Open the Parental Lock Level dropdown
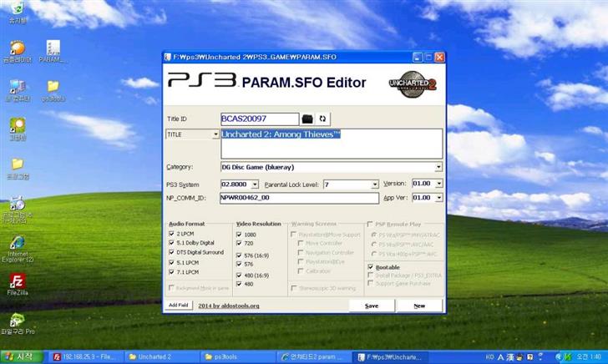The width and height of the screenshot is (608, 364). point(374,185)
